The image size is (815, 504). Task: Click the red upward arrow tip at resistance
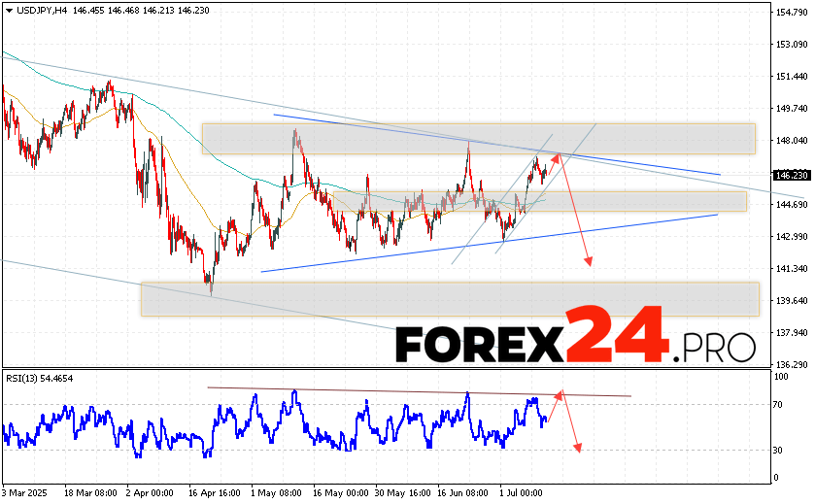558,153
